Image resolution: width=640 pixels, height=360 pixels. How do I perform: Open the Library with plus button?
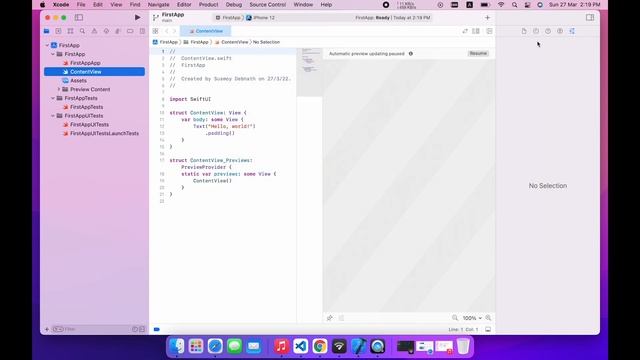[x=487, y=18]
